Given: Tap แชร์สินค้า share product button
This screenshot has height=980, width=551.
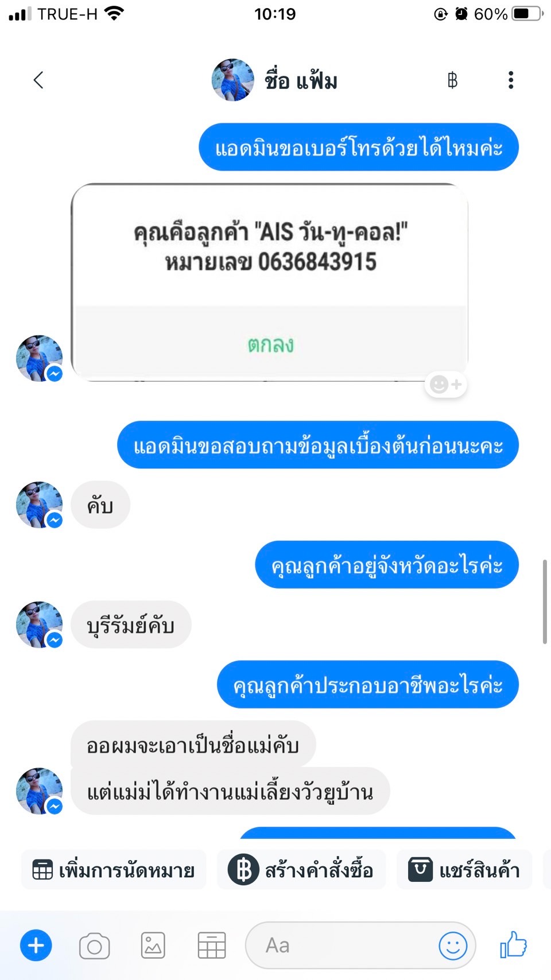Looking at the screenshot, I should pos(464,870).
